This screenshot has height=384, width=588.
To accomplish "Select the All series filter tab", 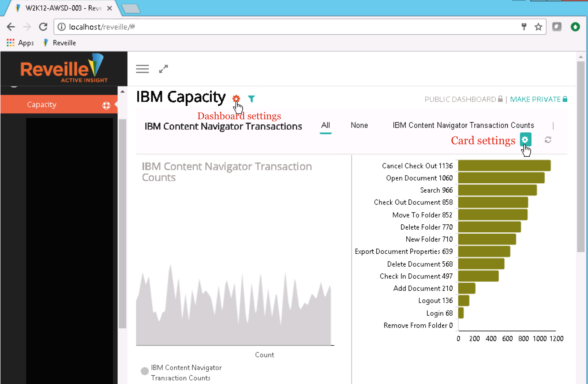I will pyautogui.click(x=325, y=125).
